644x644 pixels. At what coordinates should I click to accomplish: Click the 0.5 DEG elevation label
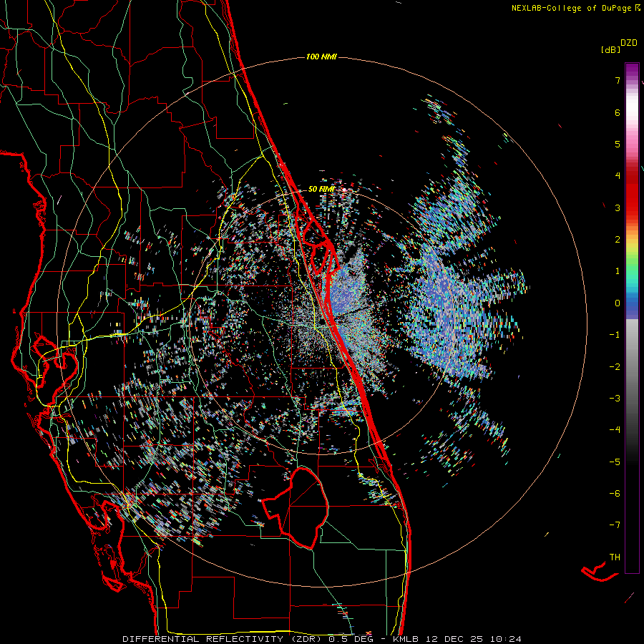[x=351, y=639]
